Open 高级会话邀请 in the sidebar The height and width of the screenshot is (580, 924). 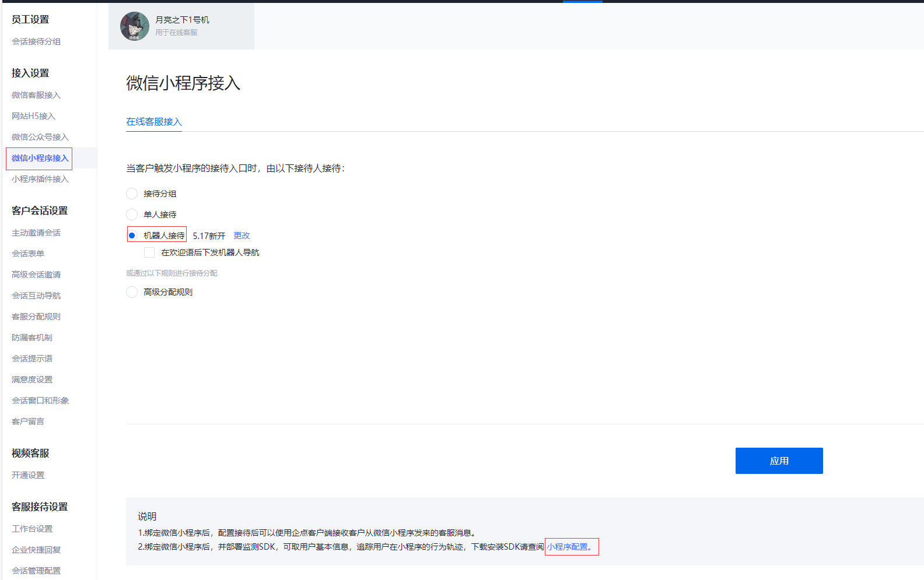(36, 275)
